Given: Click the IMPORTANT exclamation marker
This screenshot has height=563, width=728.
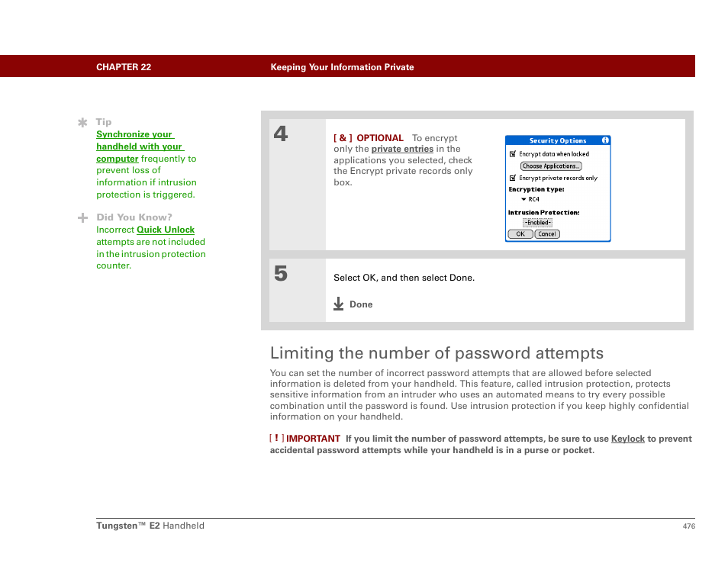Looking at the screenshot, I should pos(277,438).
